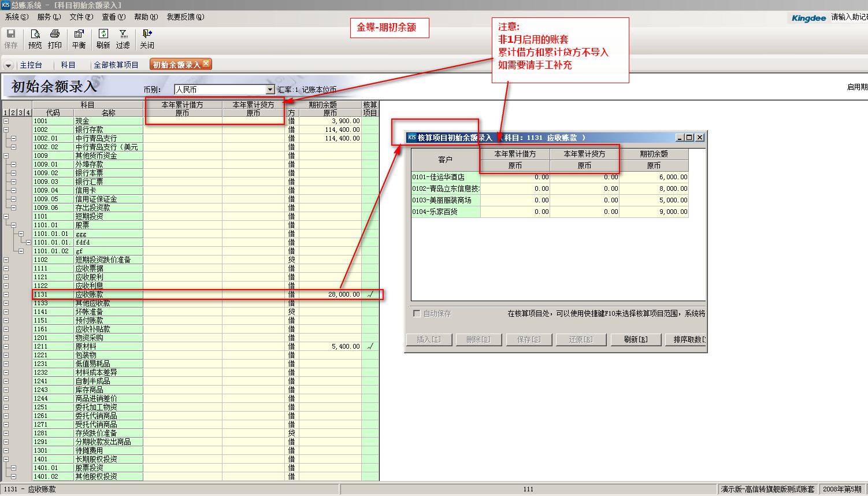Collapse the 1101 短期投资 tree node
Screen dimensions: 868x496
click(6, 217)
